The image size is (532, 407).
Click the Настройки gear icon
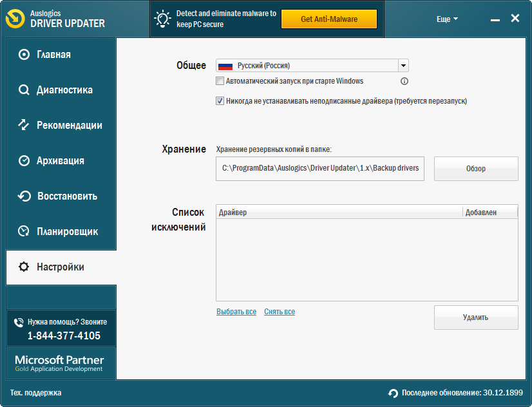pos(24,267)
